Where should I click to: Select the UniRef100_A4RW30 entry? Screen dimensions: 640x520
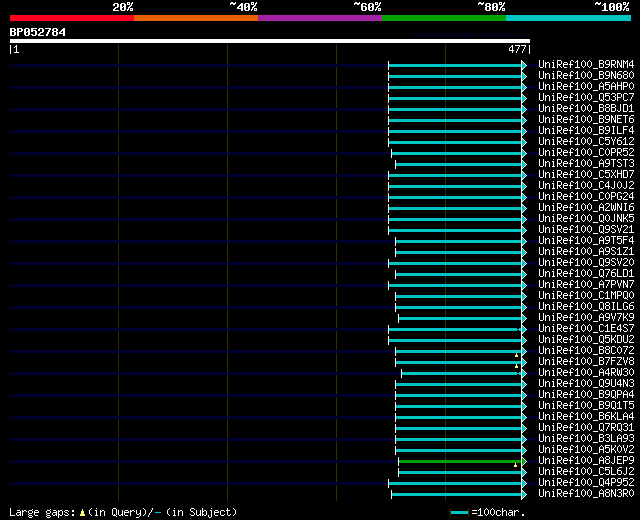point(586,373)
